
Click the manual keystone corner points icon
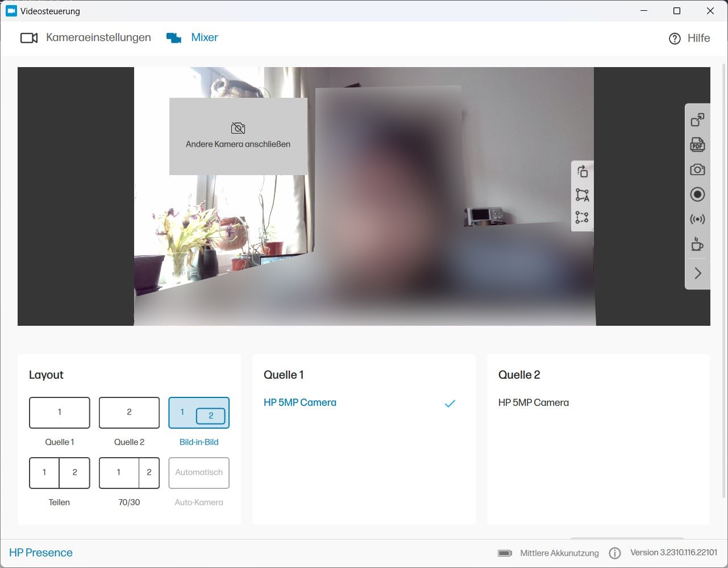tap(582, 217)
